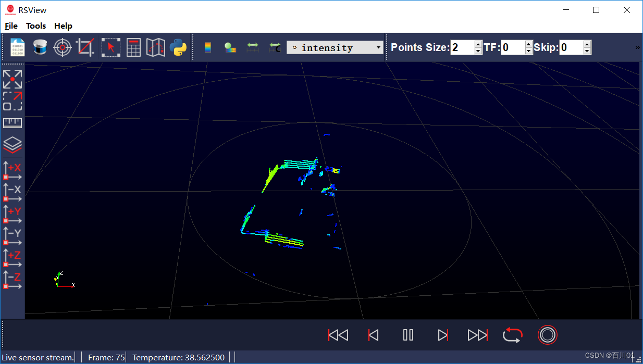Click the Points Size value field
Screen dimensions: 643x364
pos(462,47)
